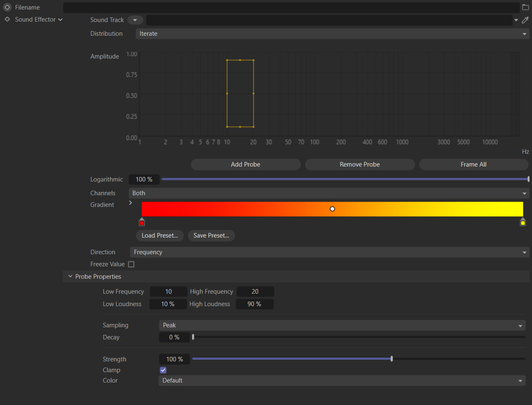
Task: Click the Sound Effector keyframe diamond icon
Action: click(7, 20)
